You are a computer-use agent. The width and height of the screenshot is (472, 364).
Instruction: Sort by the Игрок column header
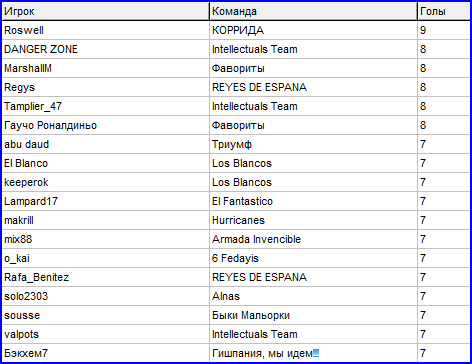[x=106, y=11]
